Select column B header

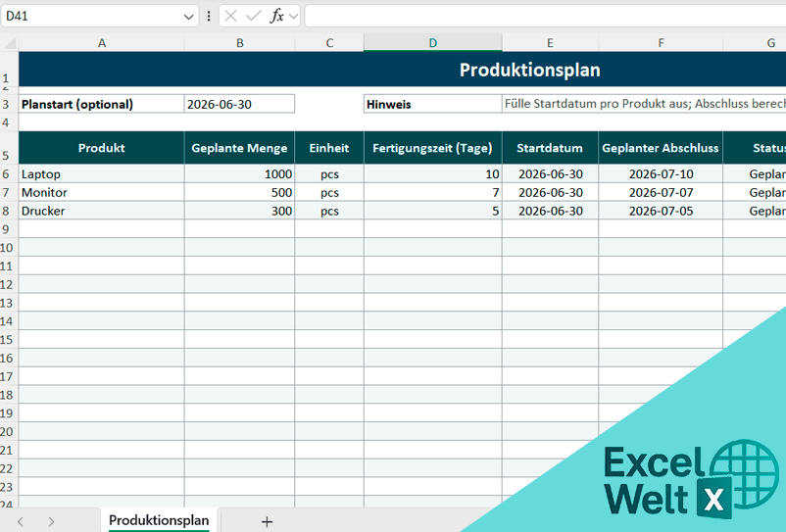(239, 43)
